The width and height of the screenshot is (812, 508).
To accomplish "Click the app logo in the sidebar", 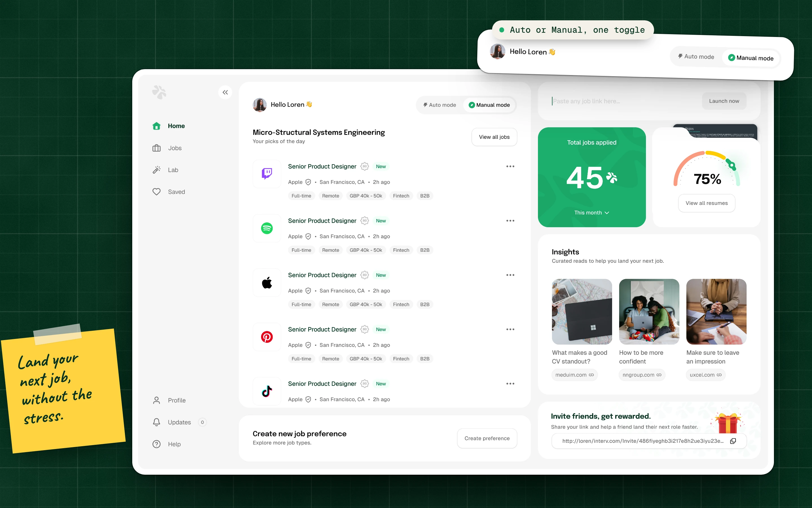I will pyautogui.click(x=159, y=92).
